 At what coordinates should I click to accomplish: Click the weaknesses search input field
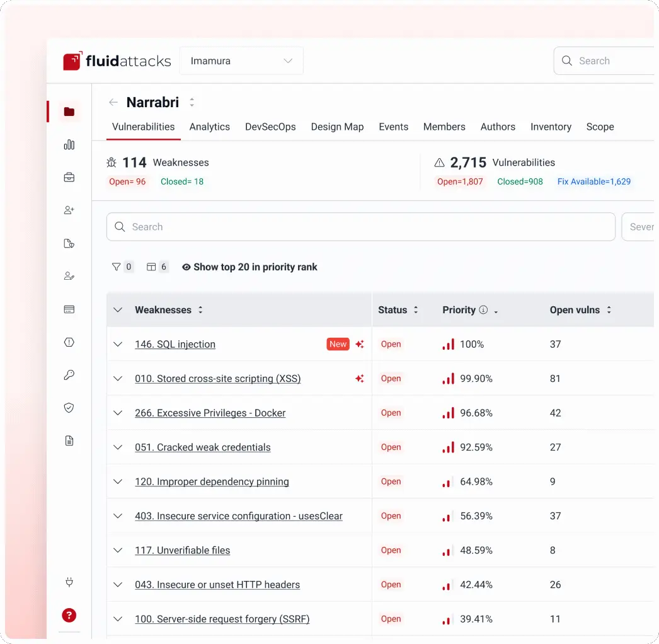(x=360, y=227)
